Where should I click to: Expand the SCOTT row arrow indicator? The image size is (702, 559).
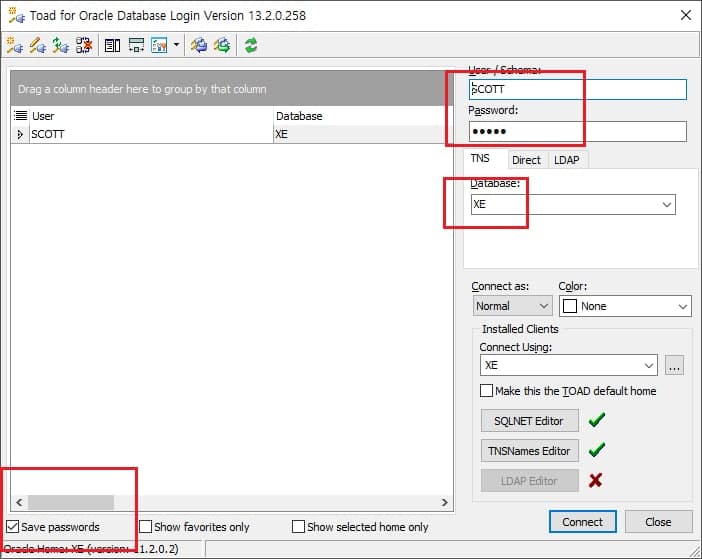coord(20,134)
